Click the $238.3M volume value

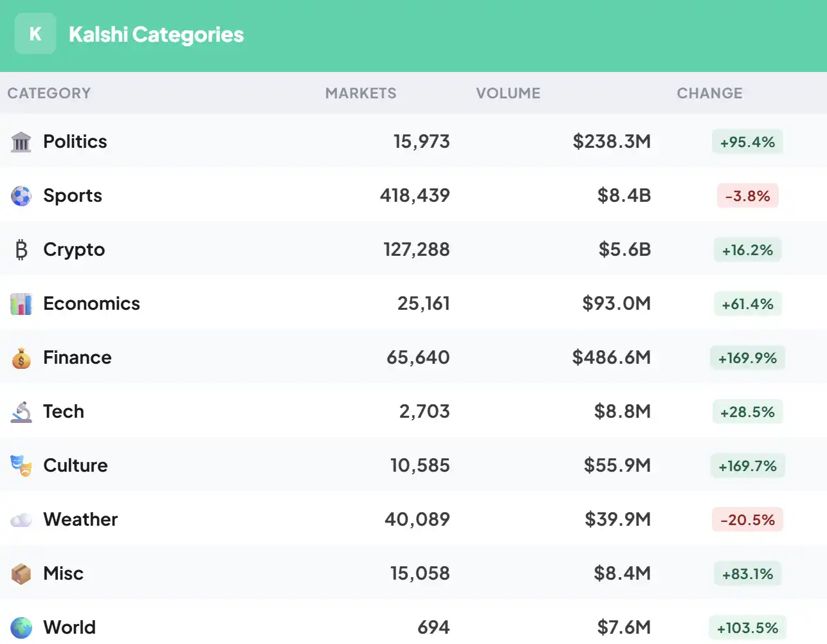point(612,141)
